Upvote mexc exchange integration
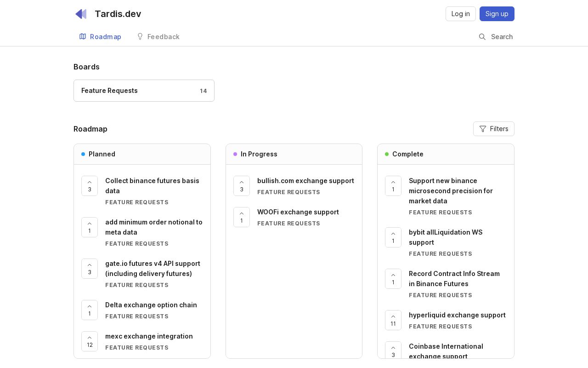The image size is (588, 368). point(90,341)
